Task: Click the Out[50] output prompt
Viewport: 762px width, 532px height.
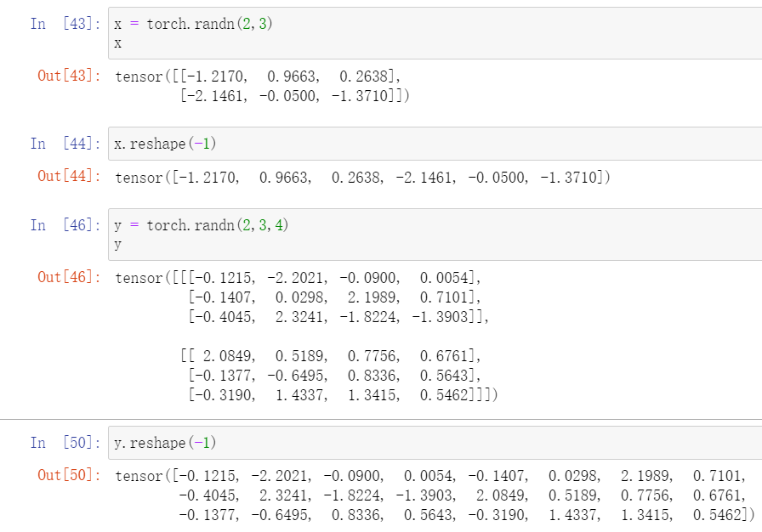Action: [68, 474]
